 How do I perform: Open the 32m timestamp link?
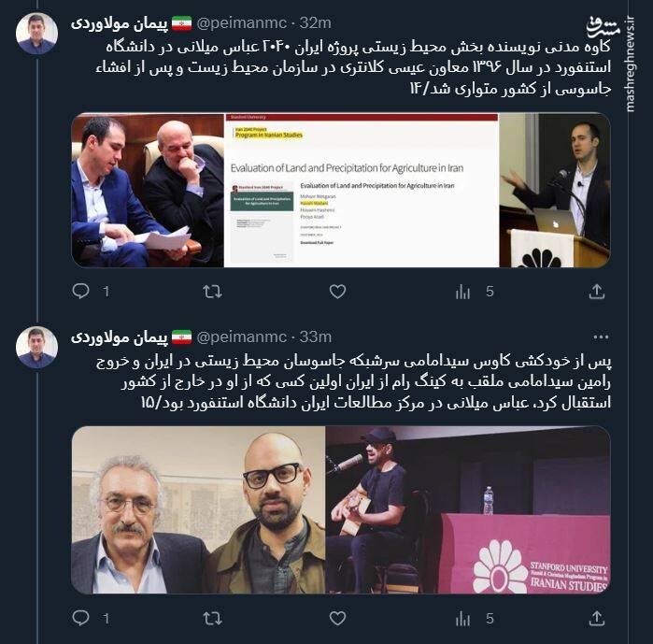pos(315,23)
